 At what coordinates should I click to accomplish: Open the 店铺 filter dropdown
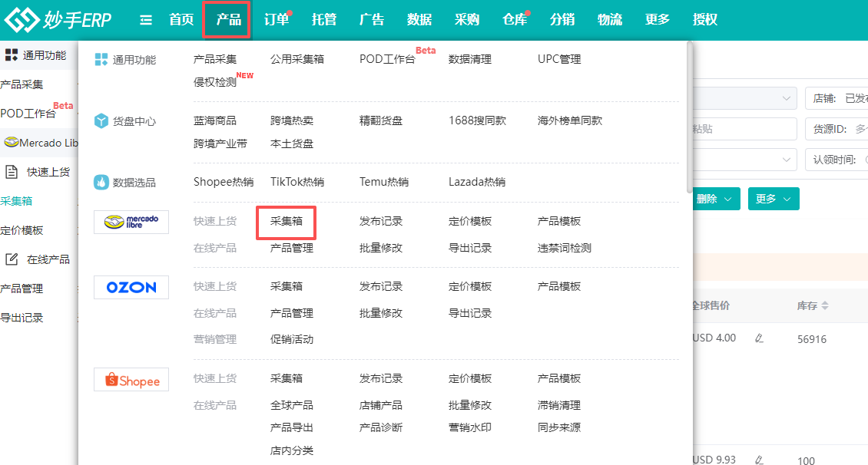tap(837, 98)
